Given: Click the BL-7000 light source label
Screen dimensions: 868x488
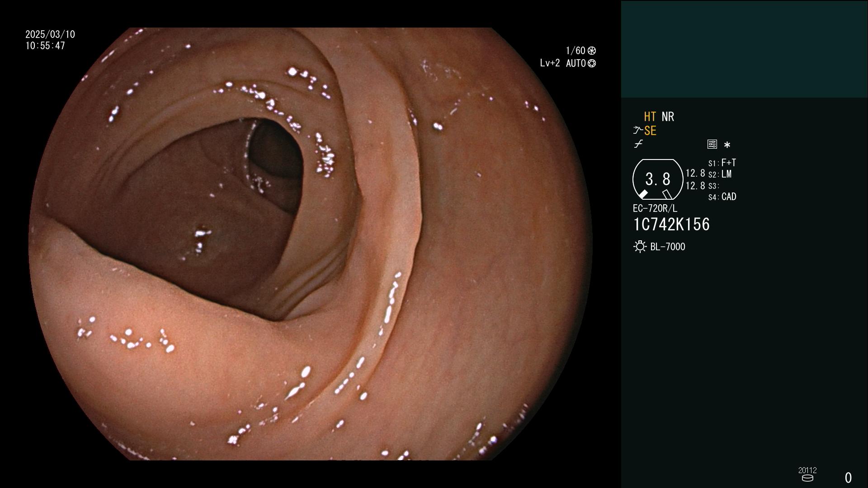Looking at the screenshot, I should coord(668,247).
